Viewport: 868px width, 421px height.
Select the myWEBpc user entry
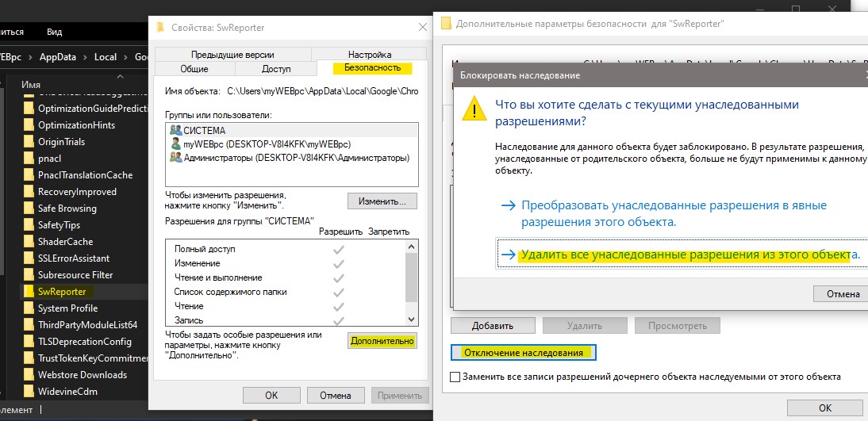point(292,144)
